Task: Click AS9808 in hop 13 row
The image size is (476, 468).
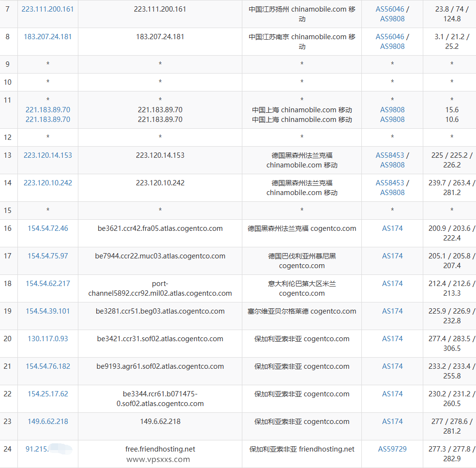Action: tap(392, 165)
